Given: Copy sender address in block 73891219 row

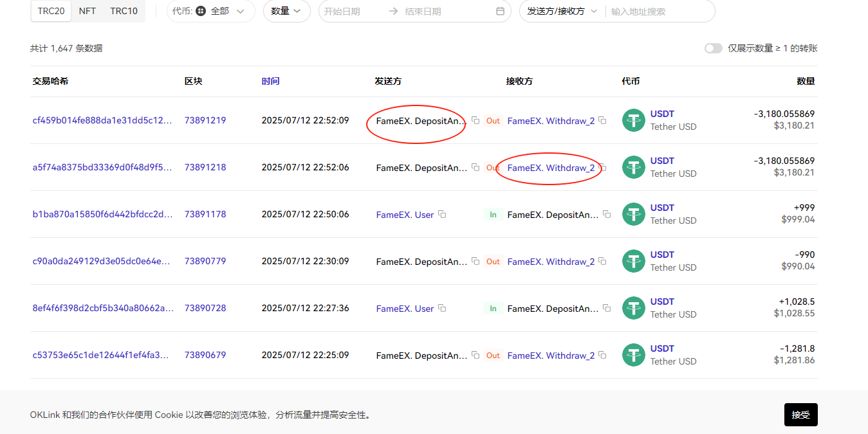Looking at the screenshot, I should 476,120.
